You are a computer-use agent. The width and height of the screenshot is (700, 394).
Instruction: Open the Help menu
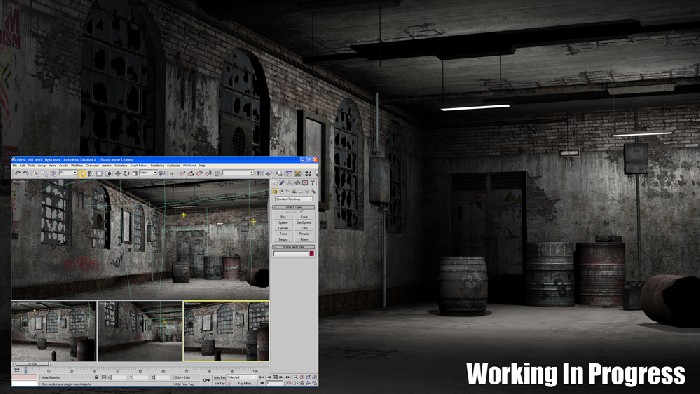[202, 166]
